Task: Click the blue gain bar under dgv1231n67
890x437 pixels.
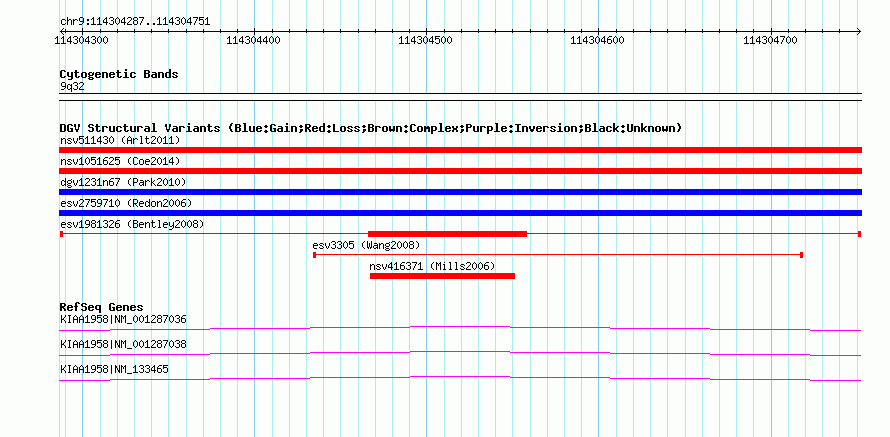Action: 460,192
